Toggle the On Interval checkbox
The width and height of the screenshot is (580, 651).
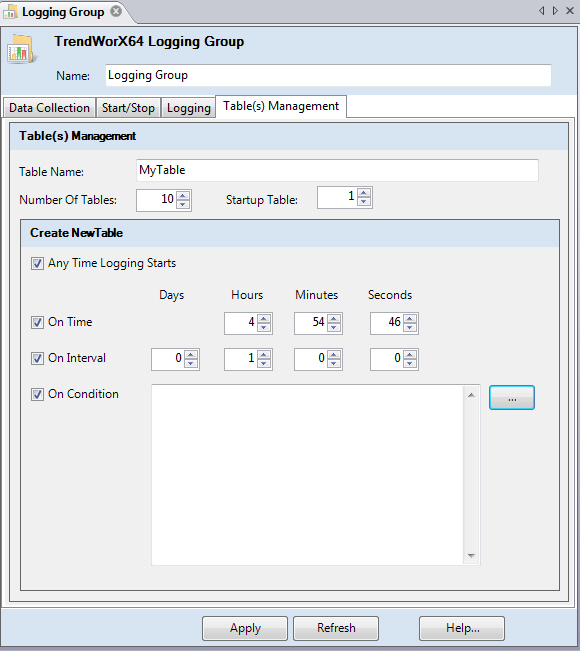pyautogui.click(x=37, y=358)
